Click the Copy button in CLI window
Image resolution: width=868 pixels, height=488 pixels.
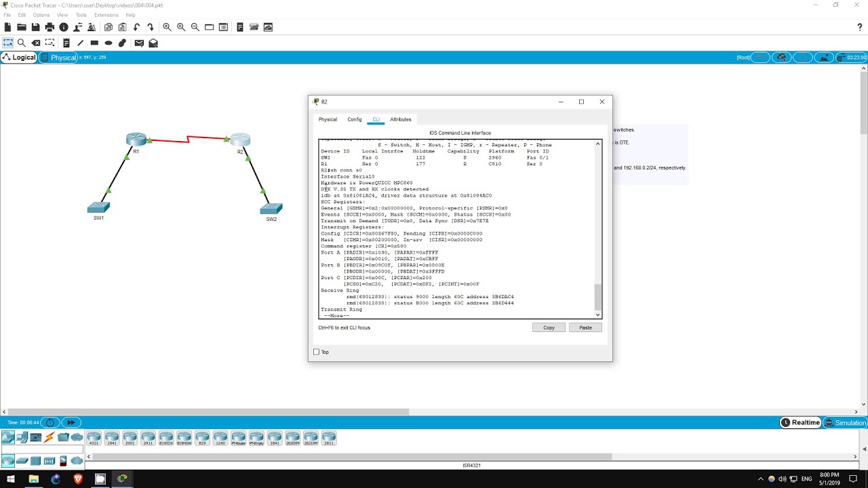click(549, 327)
